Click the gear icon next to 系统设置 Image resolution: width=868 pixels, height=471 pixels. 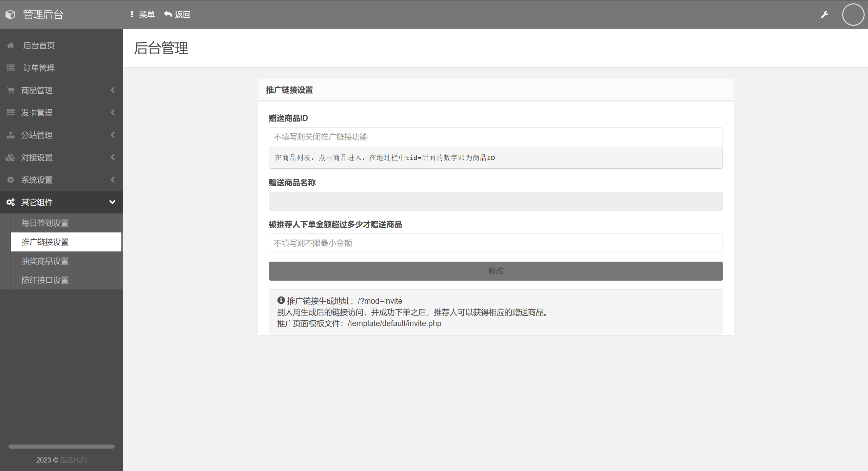11,180
